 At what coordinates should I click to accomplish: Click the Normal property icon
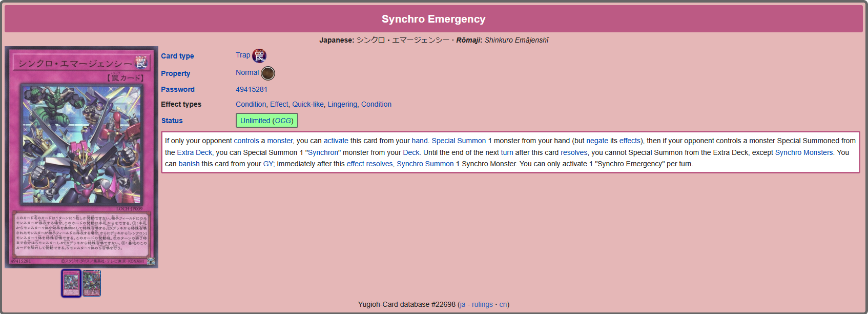(268, 73)
